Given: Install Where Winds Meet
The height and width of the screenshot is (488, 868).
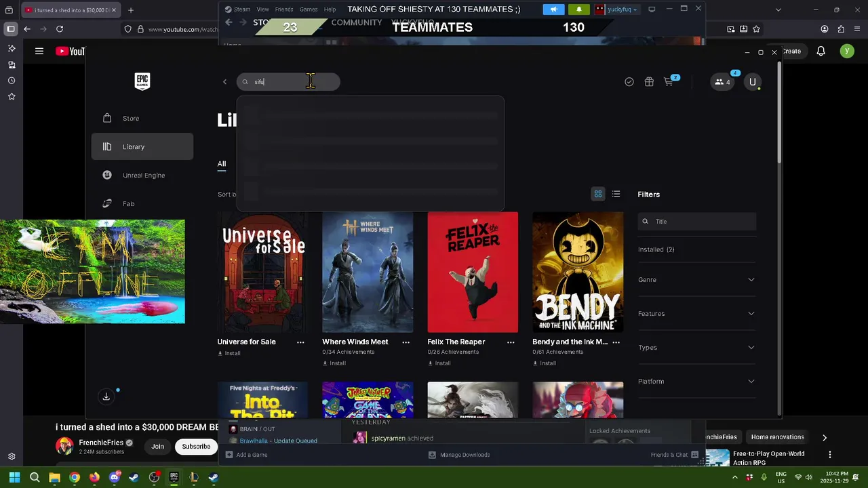Looking at the screenshot, I should [334, 363].
